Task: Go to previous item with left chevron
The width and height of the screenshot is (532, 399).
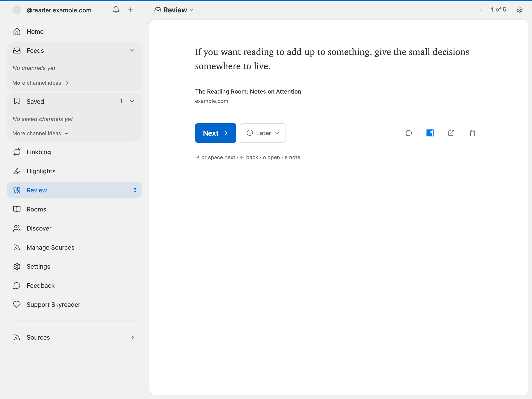Action: 481,10
